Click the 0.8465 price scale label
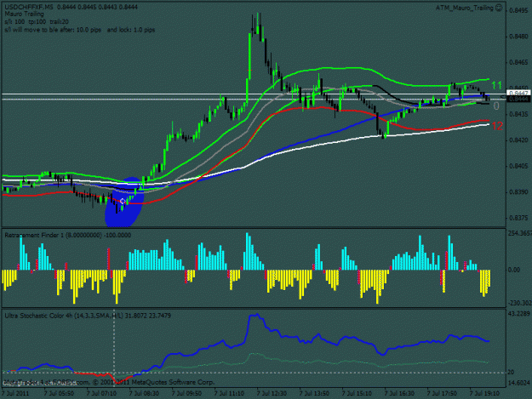532x399 pixels. point(518,62)
